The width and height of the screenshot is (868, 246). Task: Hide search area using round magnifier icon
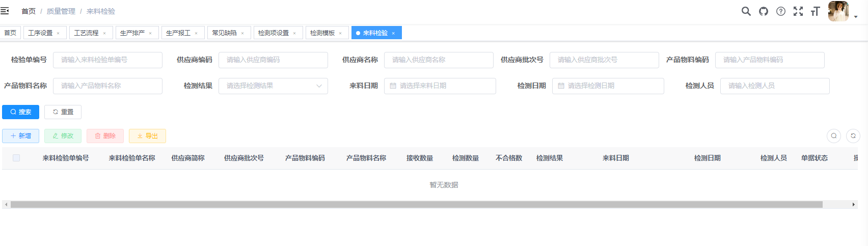click(x=833, y=136)
